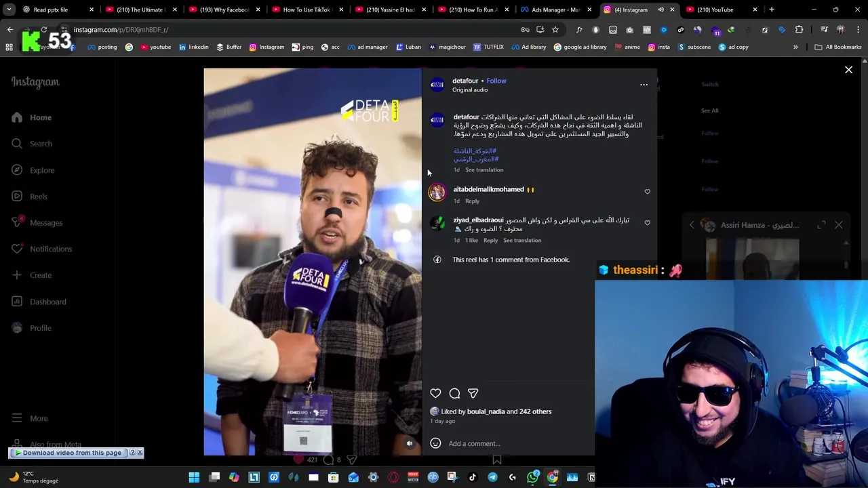Unmute the reel audio speaker icon
This screenshot has width=868, height=488.
coord(410,443)
